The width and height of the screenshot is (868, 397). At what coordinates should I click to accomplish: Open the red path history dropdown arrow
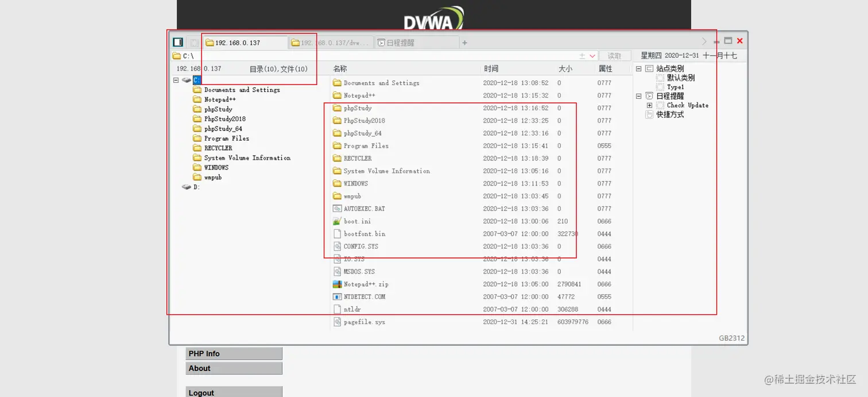coord(592,56)
